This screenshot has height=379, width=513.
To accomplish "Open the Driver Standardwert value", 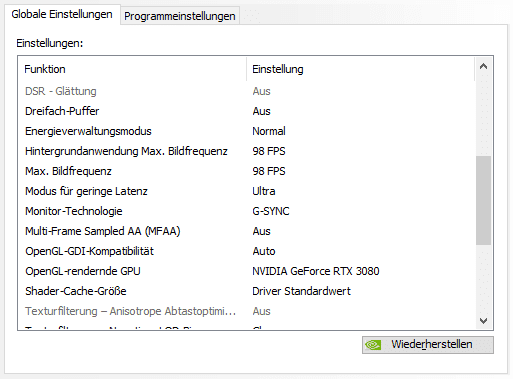I will [x=301, y=291].
